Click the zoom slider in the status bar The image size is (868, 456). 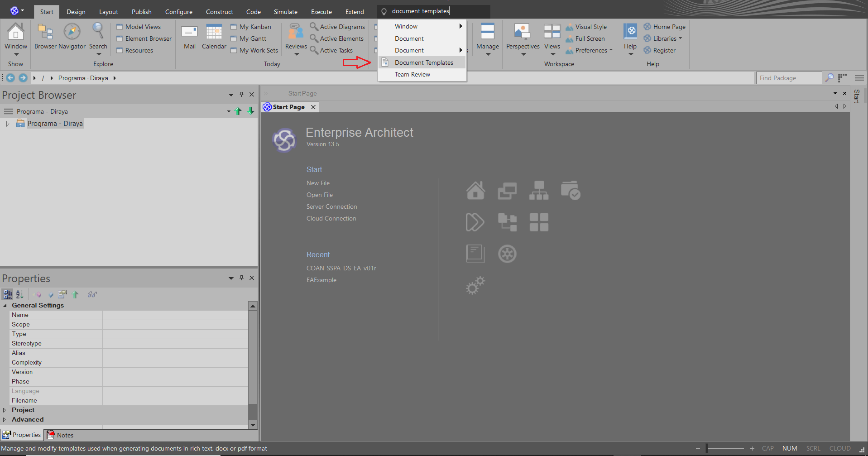tap(724, 448)
